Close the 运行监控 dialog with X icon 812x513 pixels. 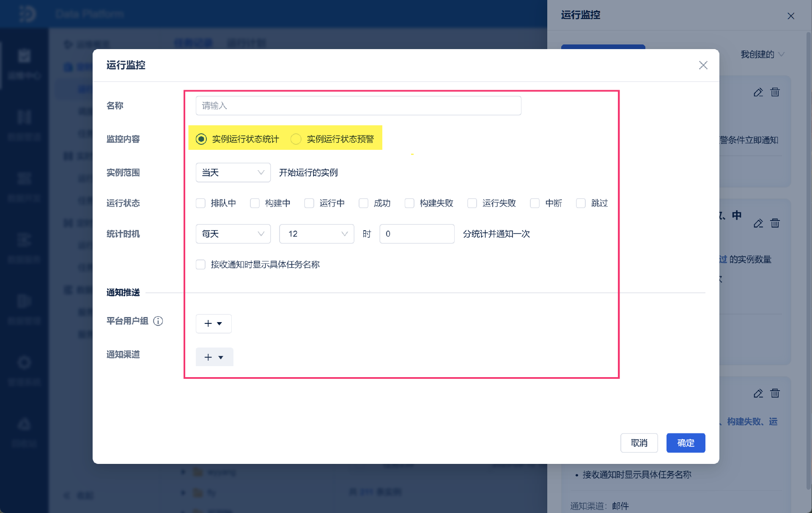703,65
